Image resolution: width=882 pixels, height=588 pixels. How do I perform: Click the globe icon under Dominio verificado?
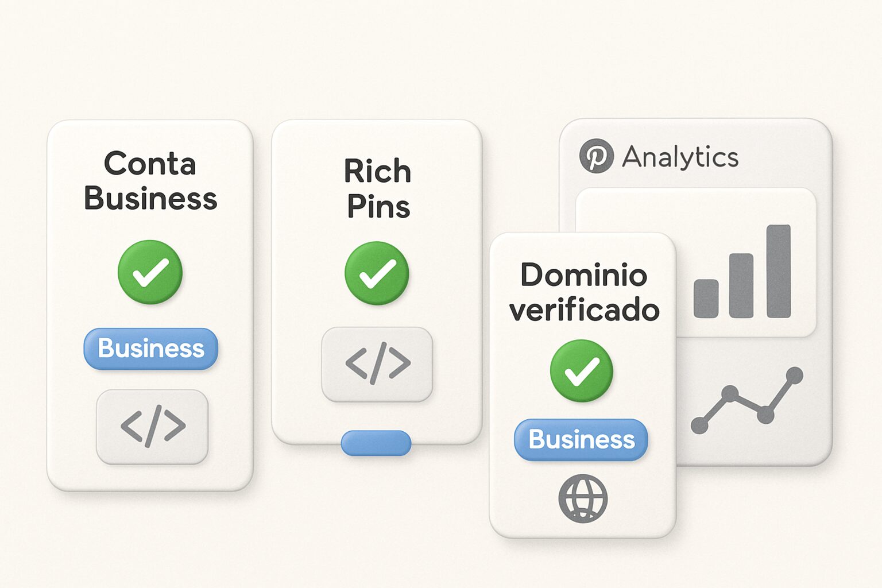point(583,498)
